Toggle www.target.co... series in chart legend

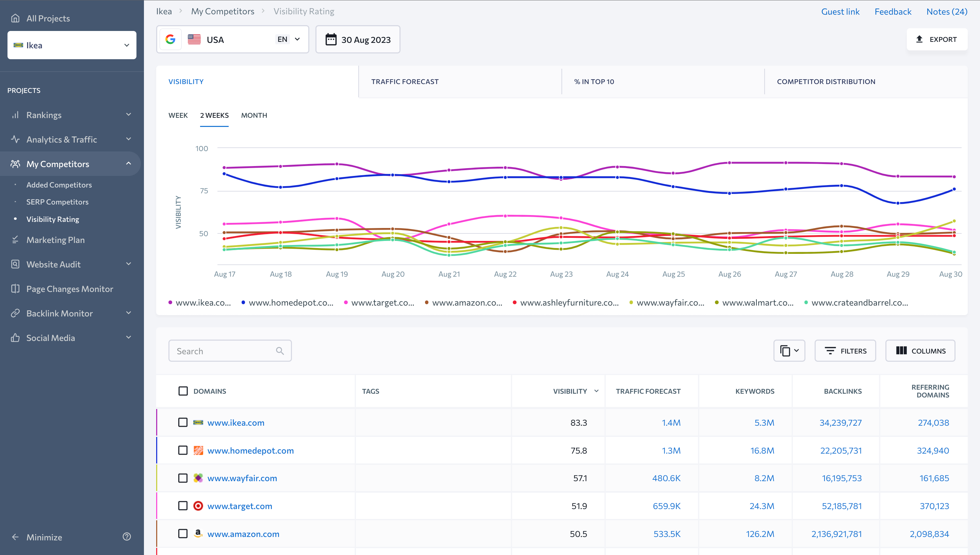(379, 302)
